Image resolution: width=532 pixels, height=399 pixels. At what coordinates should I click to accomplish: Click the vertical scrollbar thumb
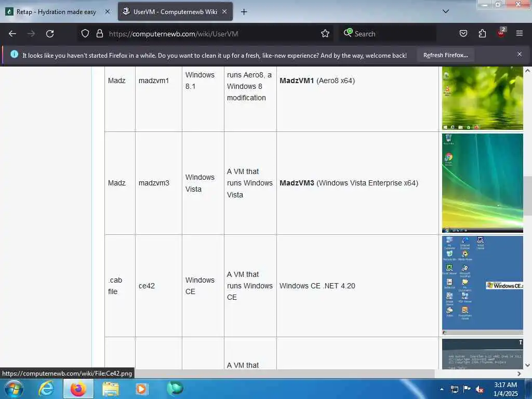click(x=528, y=195)
